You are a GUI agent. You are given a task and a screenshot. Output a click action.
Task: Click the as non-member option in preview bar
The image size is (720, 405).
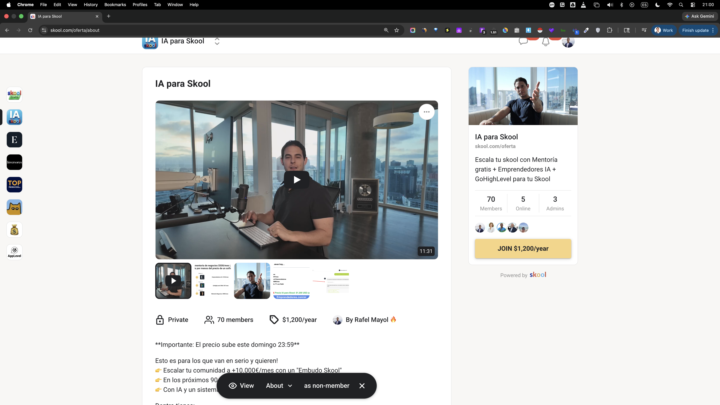[x=326, y=386]
